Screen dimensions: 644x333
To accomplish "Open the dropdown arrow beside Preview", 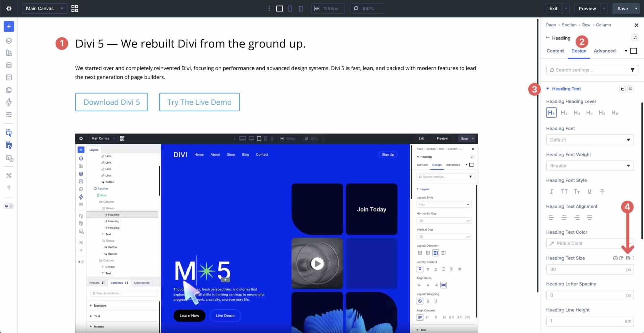I will point(604,8).
